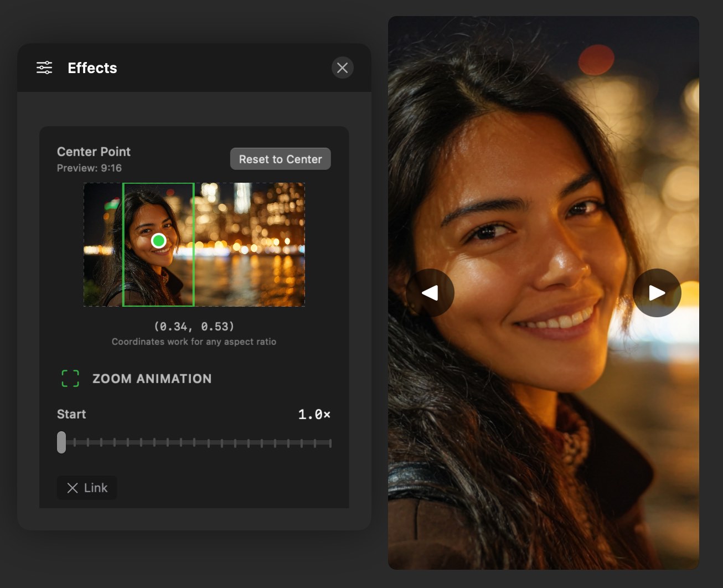Click the center point preview thumbnail
Screen dimensions: 723x588
click(x=194, y=244)
